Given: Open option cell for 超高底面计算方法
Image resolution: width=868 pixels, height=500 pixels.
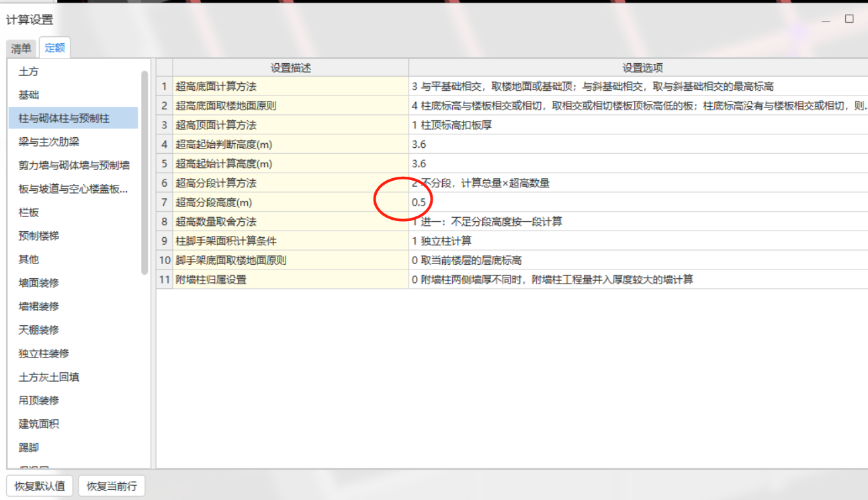Looking at the screenshot, I should click(638, 87).
